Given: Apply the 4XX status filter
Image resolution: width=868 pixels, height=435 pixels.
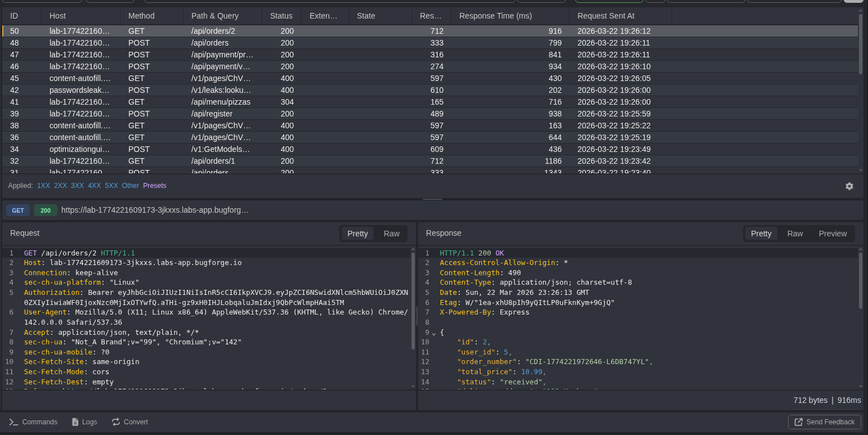Looking at the screenshot, I should click(94, 186).
